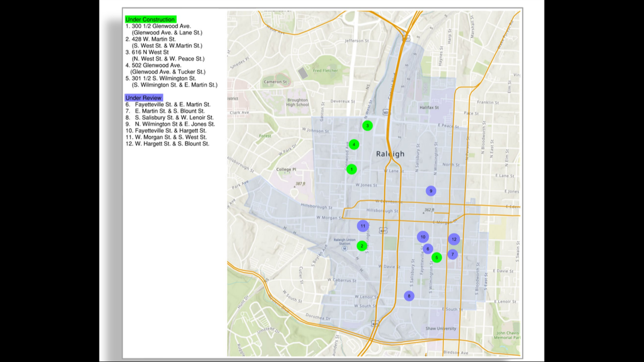
Task: Toggle purple marker 12 on W Hargett St
Action: click(454, 239)
